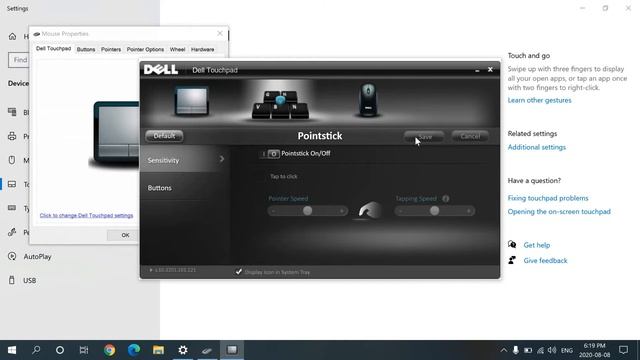Open the Windows Start menu

tap(12, 350)
